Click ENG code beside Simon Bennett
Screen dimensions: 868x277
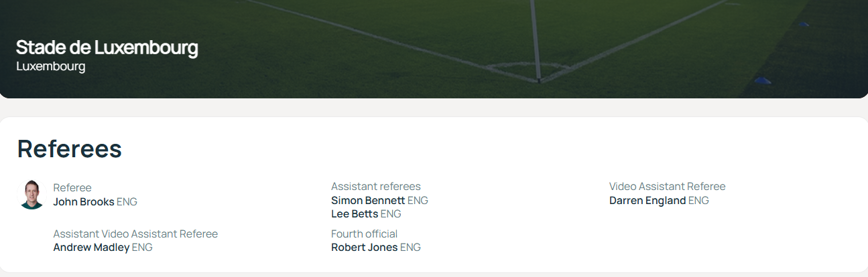418,200
